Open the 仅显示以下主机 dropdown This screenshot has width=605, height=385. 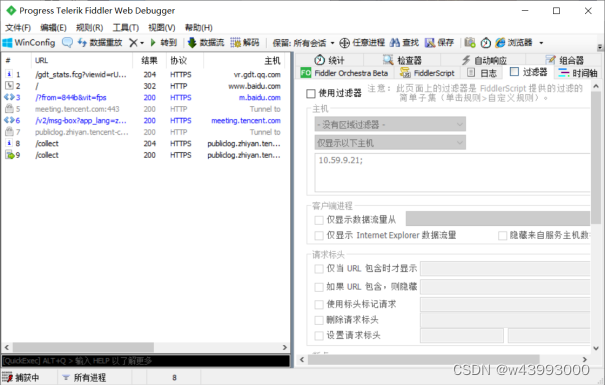[x=390, y=143]
